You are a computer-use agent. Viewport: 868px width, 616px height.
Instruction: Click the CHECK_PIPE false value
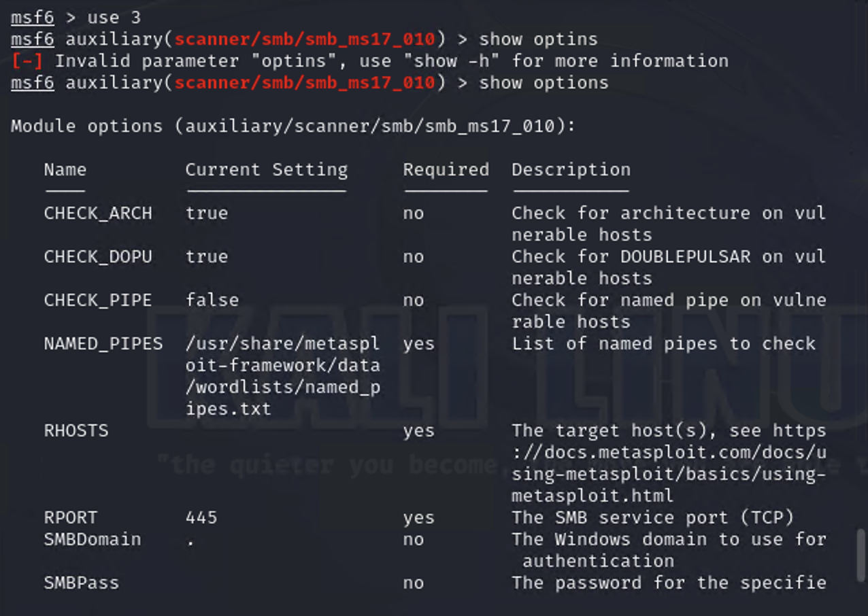(212, 300)
